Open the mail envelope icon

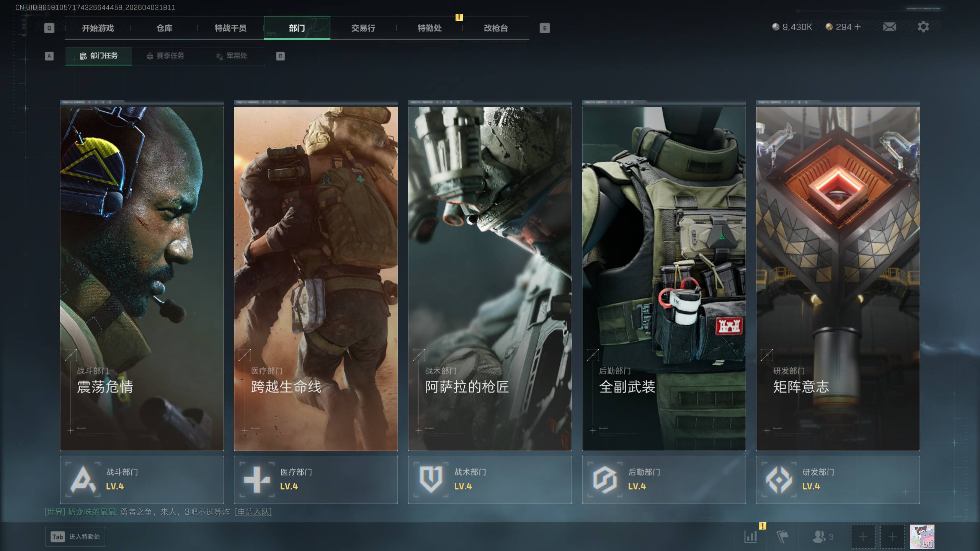889,27
